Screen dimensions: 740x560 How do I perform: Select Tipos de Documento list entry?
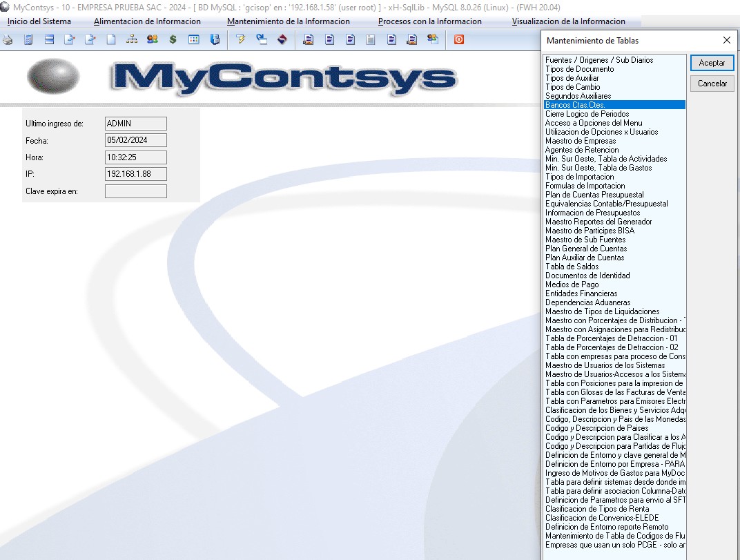(x=579, y=69)
